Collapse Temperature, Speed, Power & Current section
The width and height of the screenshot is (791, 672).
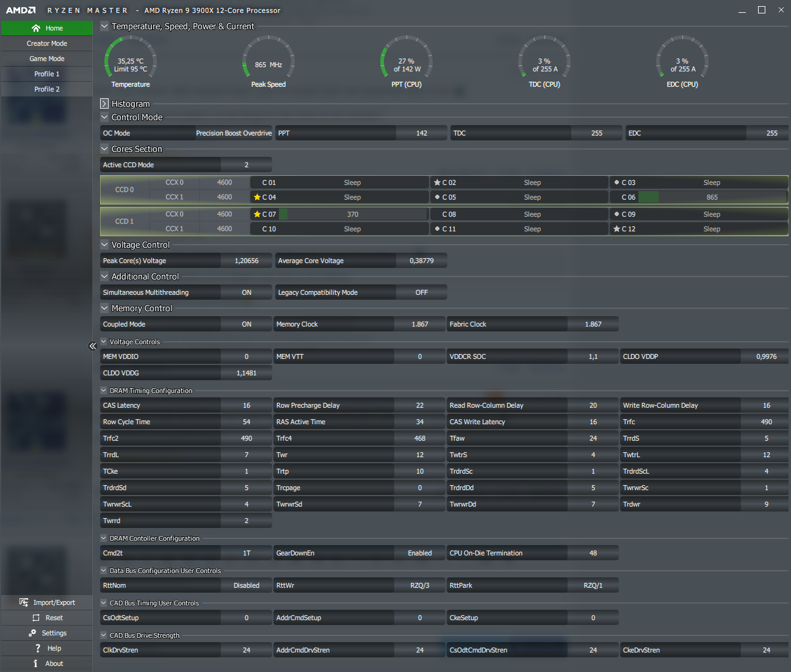click(104, 26)
